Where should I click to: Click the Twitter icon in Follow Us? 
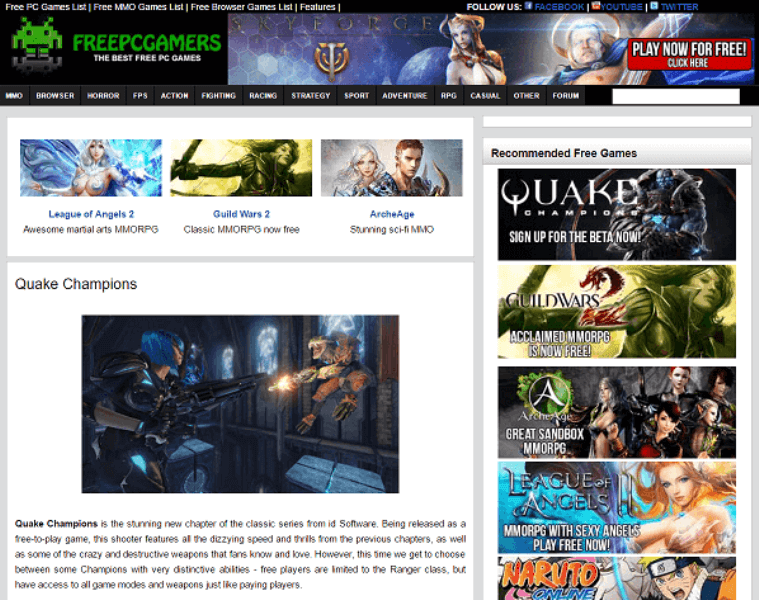pos(654,6)
